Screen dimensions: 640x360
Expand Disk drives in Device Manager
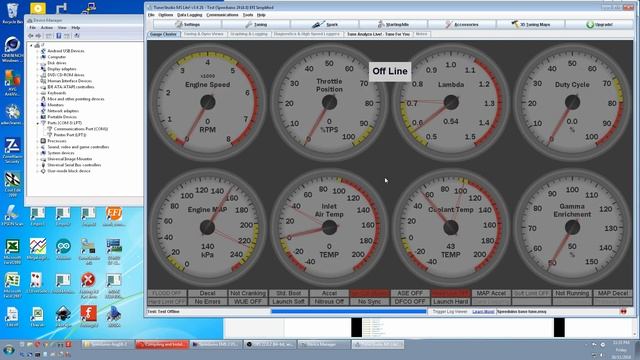(38, 63)
